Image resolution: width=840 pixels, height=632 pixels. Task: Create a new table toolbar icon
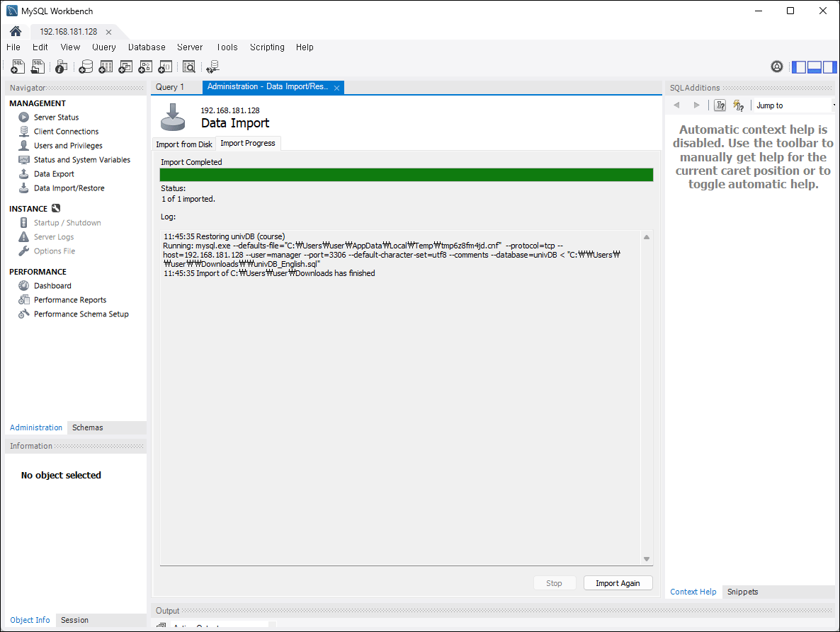(x=106, y=67)
